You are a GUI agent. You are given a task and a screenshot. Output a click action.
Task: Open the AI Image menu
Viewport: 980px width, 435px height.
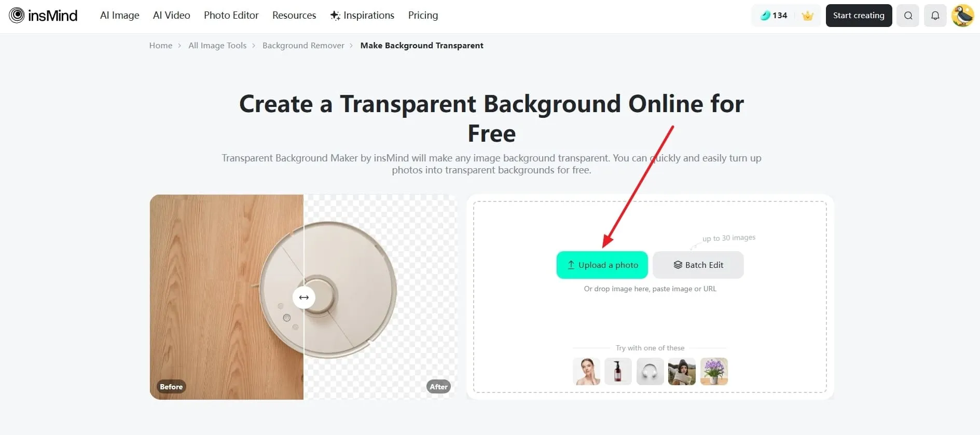(120, 16)
